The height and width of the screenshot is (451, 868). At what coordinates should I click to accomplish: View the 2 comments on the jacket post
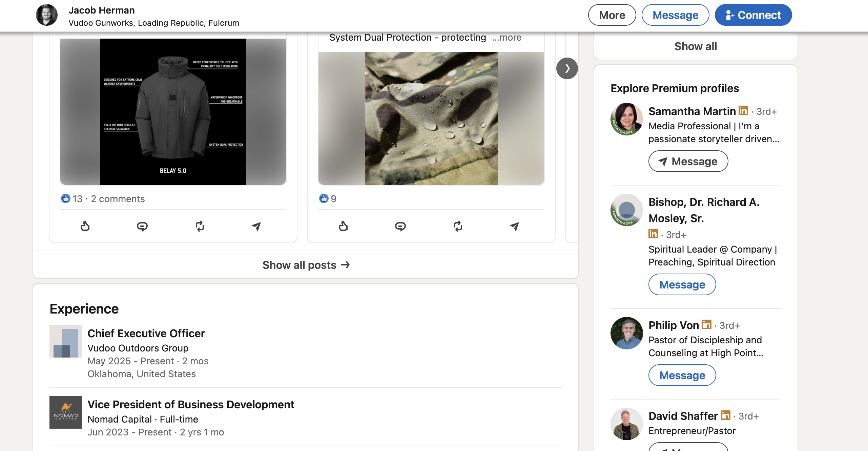click(118, 199)
